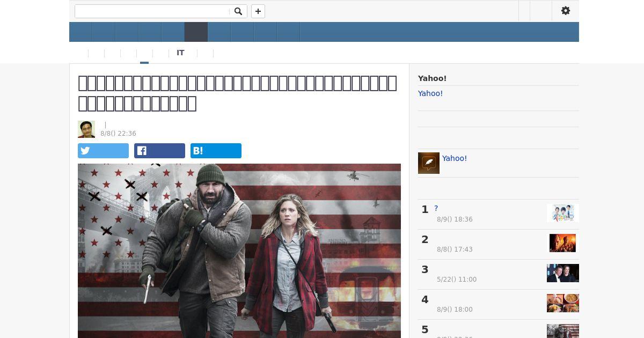Open ranking 4 food thumbnail
Screen dimensions: 644x338
pos(562,303)
